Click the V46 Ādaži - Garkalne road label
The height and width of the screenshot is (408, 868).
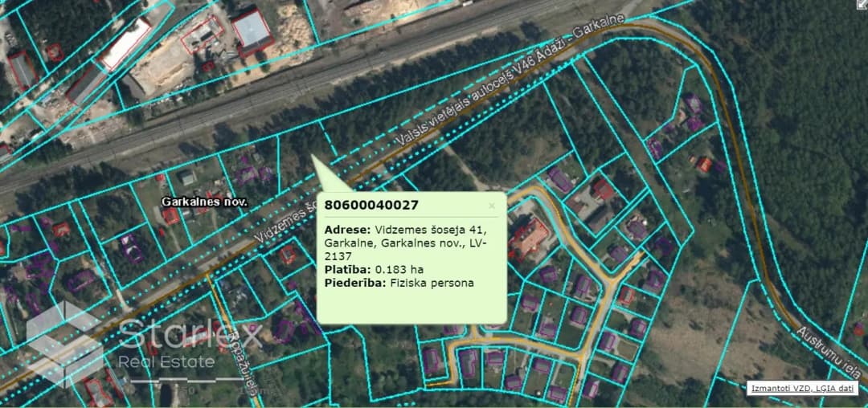[x=510, y=81]
